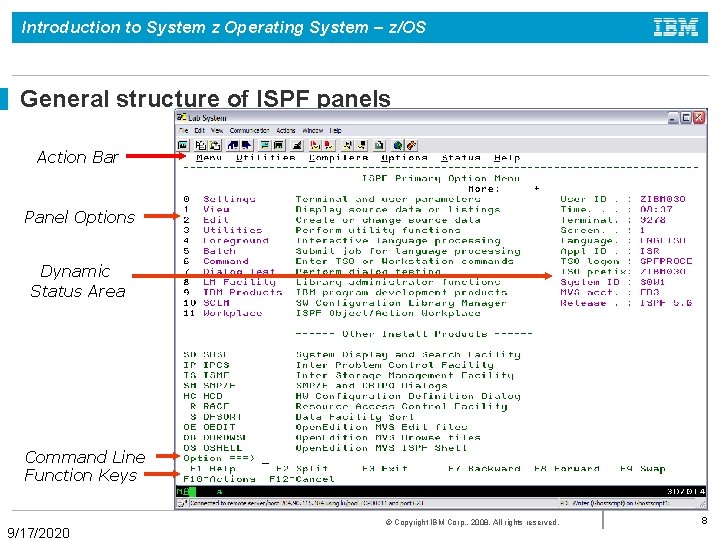Select the SD SDSF product option
This screenshot has width=720, height=540.
[x=205, y=354]
